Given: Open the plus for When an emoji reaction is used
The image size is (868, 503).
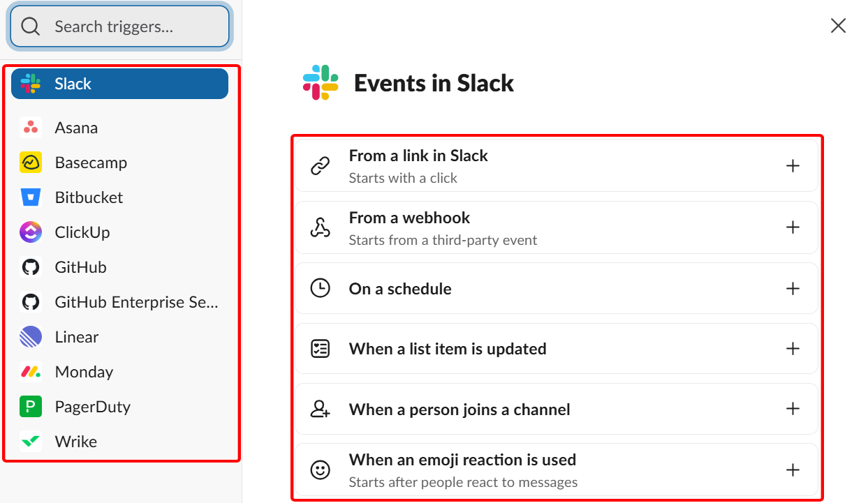Looking at the screenshot, I should pyautogui.click(x=793, y=470).
